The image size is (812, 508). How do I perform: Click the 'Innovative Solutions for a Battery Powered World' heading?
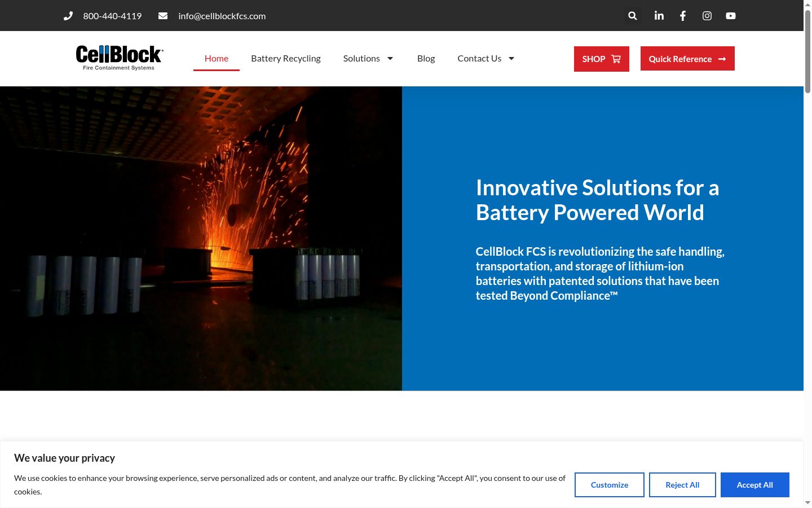point(598,200)
